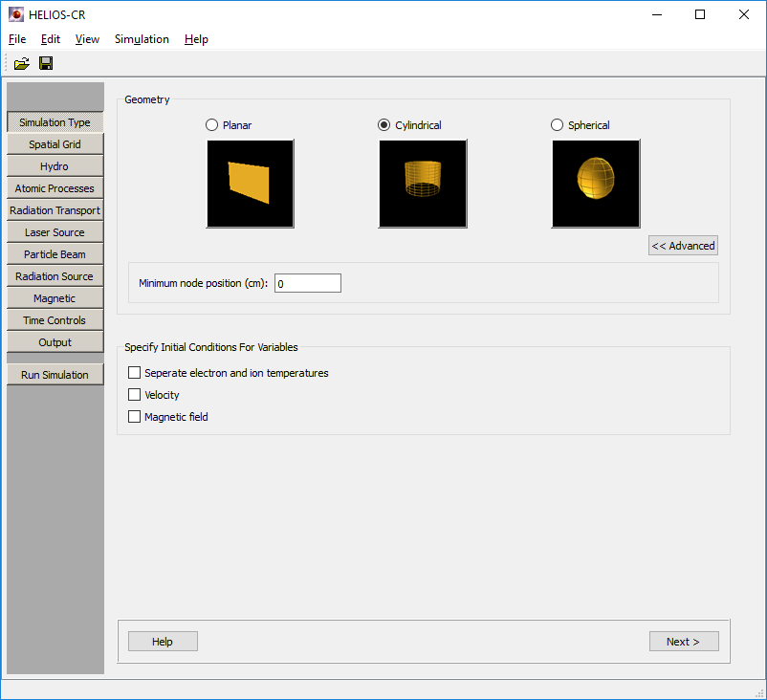Switch to the Spatial Grid tab
The height and width of the screenshot is (700, 767).
click(55, 144)
